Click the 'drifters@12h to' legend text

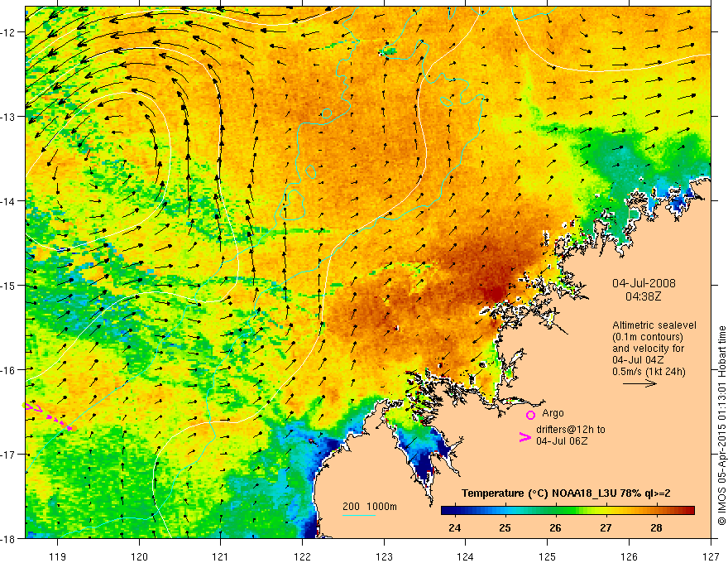click(x=571, y=430)
